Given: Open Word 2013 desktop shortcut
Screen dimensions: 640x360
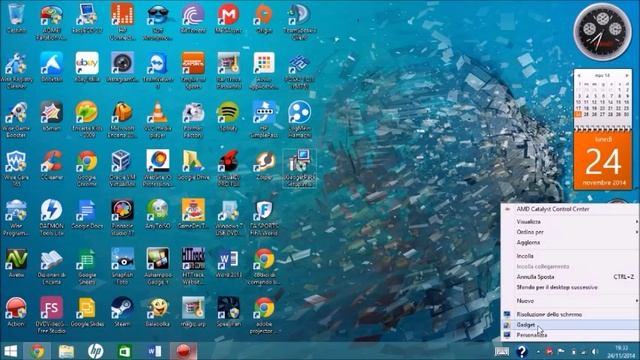Looking at the screenshot, I should (x=228, y=263).
